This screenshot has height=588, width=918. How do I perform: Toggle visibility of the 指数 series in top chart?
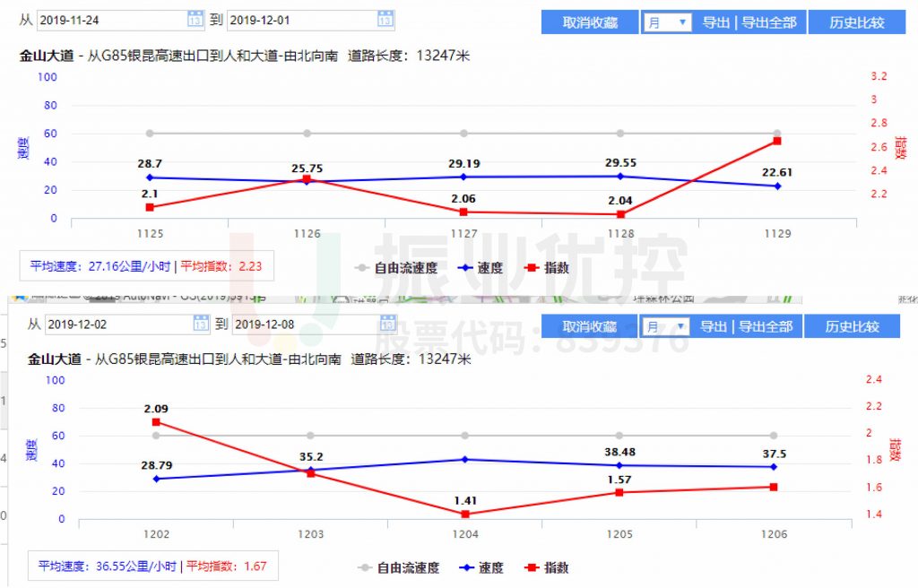[x=533, y=265]
